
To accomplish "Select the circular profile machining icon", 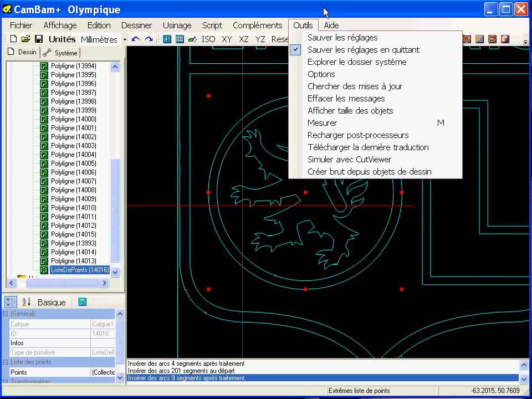I will tap(467, 39).
